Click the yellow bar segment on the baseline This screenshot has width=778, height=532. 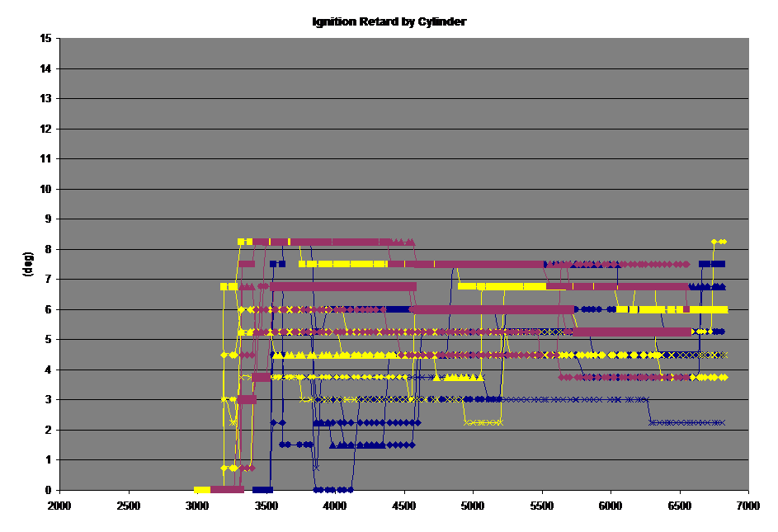[x=202, y=489]
